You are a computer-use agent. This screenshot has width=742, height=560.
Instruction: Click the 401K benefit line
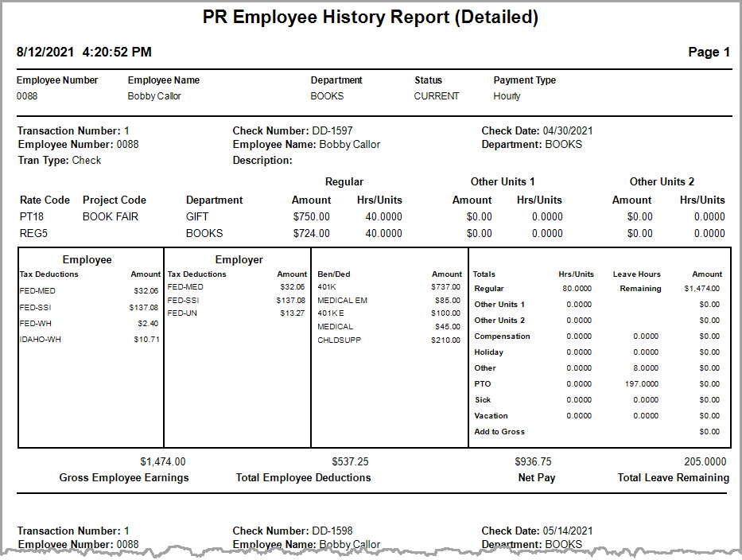click(326, 285)
